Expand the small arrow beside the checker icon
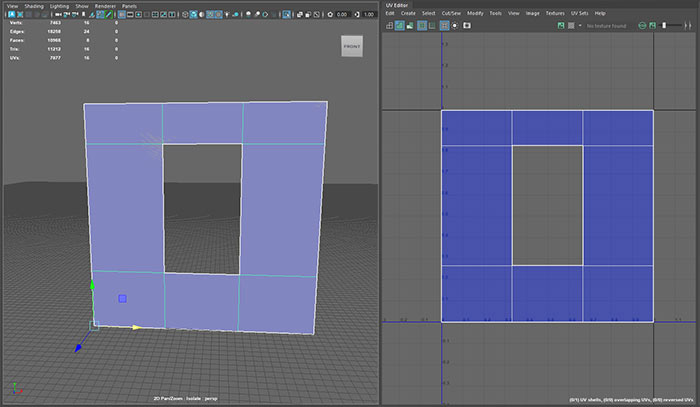 [578, 25]
